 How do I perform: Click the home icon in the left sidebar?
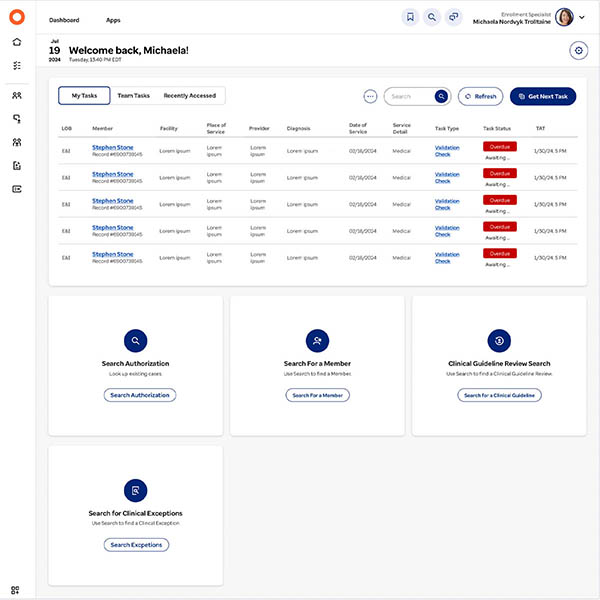tap(17, 42)
